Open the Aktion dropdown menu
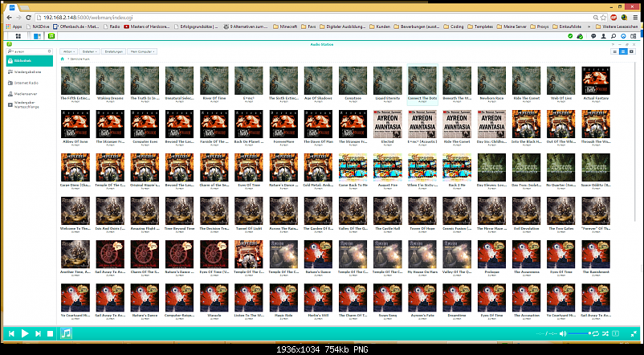The height and width of the screenshot is (355, 644). [68, 51]
